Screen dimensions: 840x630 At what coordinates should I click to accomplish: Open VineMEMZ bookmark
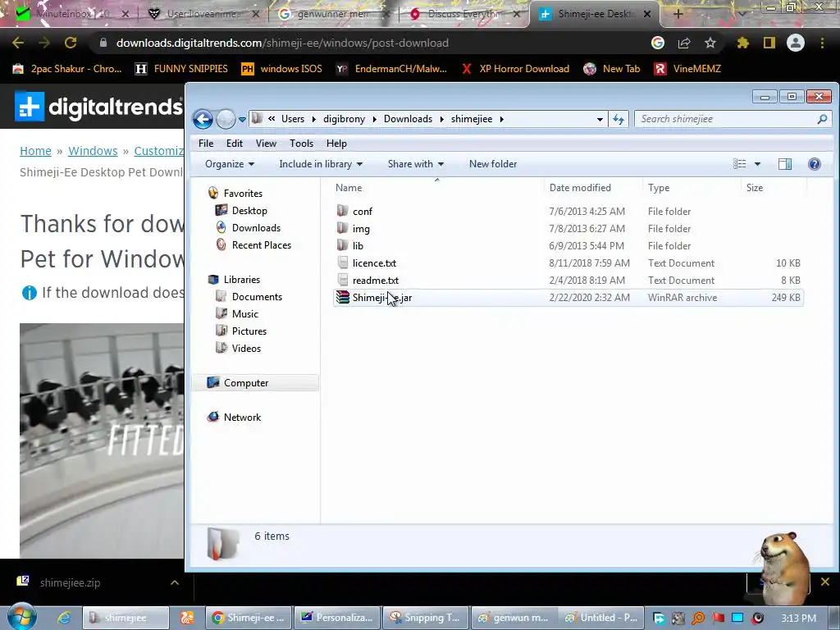click(x=687, y=69)
